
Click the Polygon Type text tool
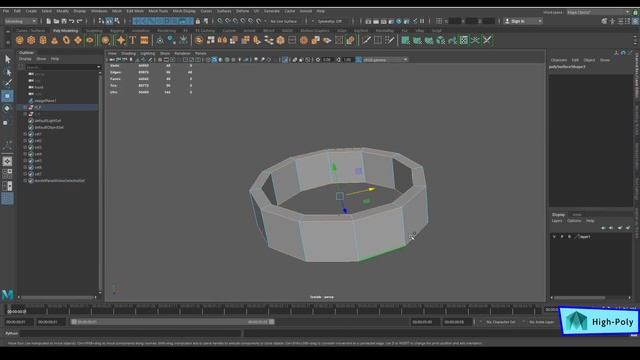[x=132, y=40]
